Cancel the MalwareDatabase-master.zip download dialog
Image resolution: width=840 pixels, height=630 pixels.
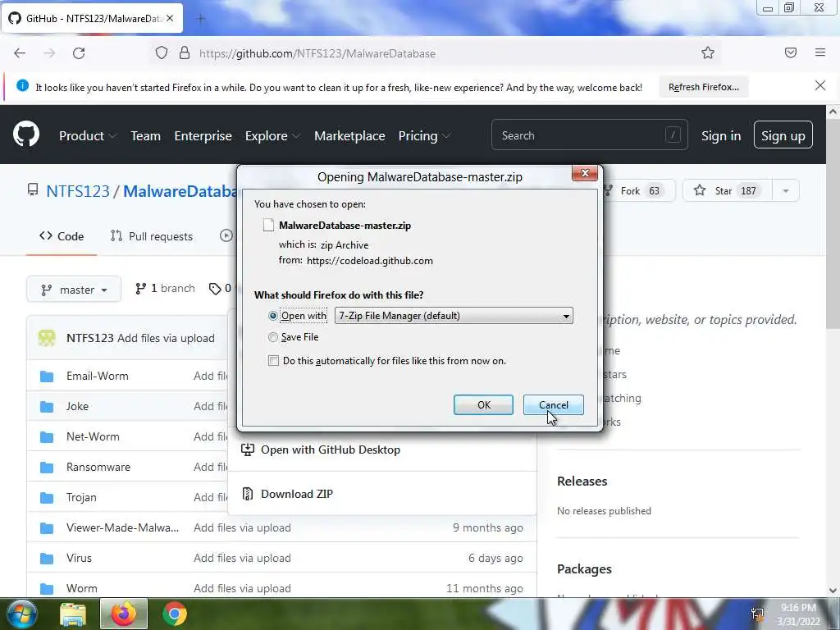point(554,405)
